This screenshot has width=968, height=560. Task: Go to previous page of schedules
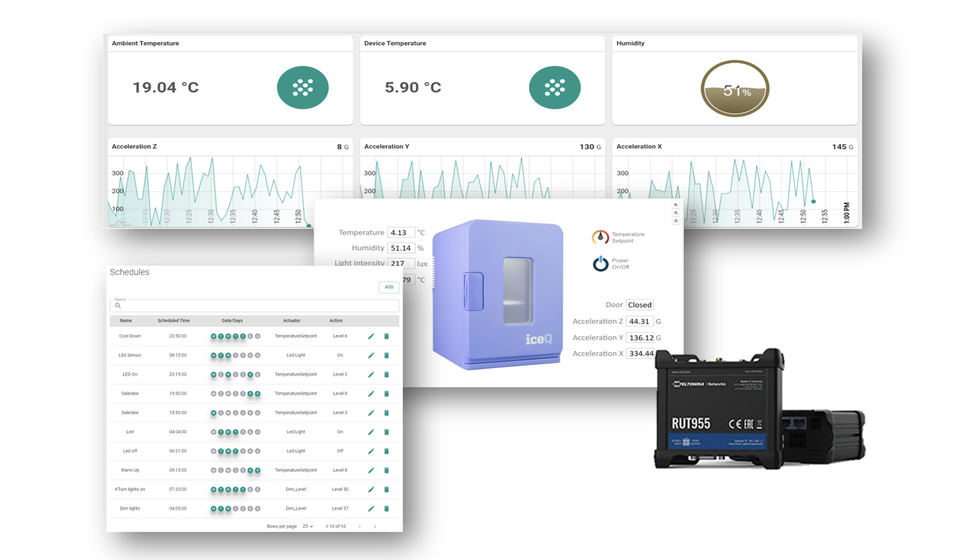point(360,526)
